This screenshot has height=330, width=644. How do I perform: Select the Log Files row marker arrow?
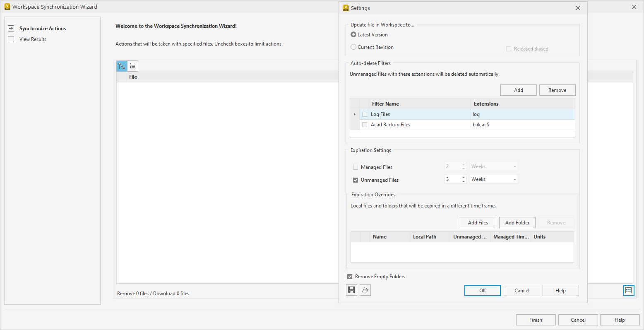click(x=355, y=114)
